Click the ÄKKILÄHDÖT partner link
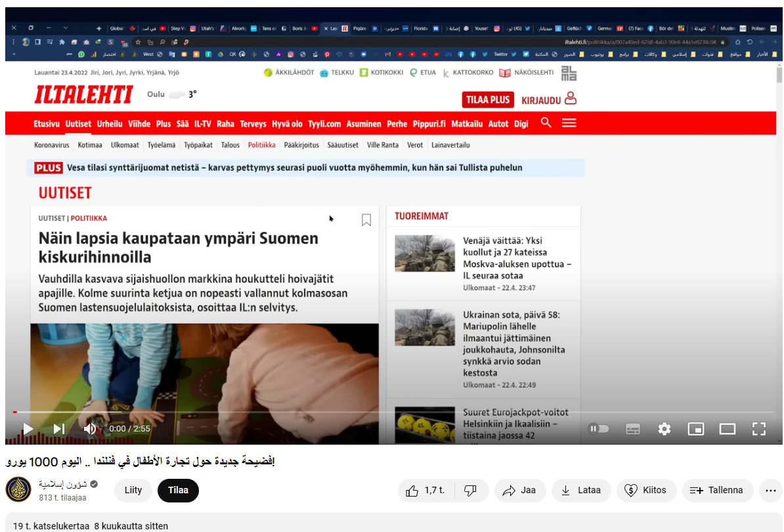The image size is (784, 532). 289,72
